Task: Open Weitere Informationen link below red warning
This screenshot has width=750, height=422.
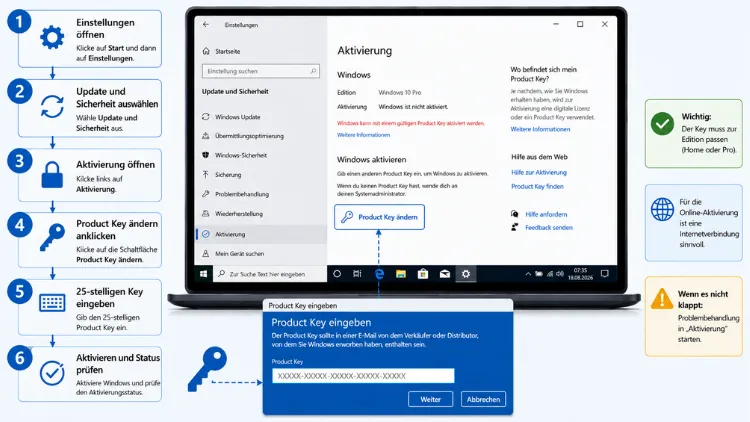Action: [364, 135]
